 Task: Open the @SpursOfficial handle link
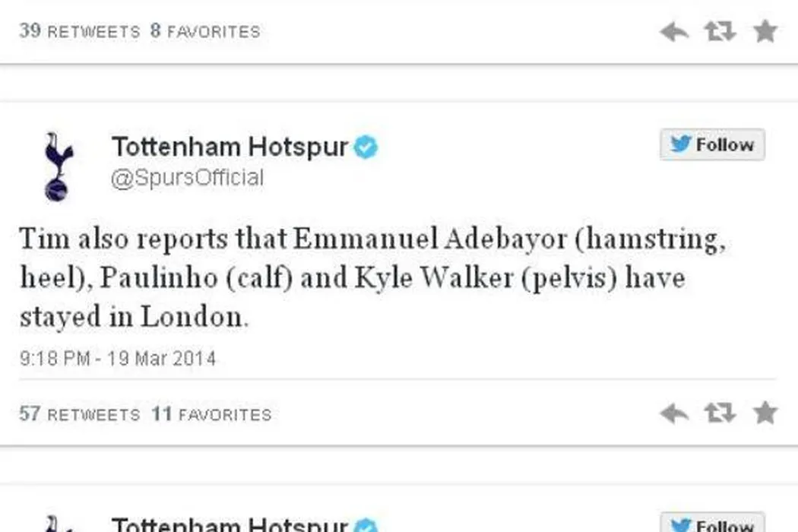coord(187,178)
